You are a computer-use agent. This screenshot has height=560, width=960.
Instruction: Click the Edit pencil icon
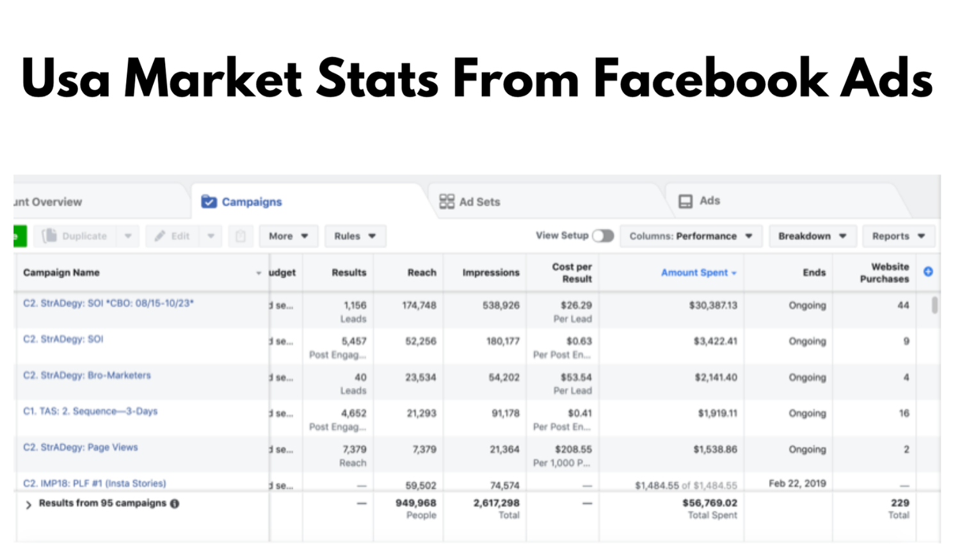point(159,236)
